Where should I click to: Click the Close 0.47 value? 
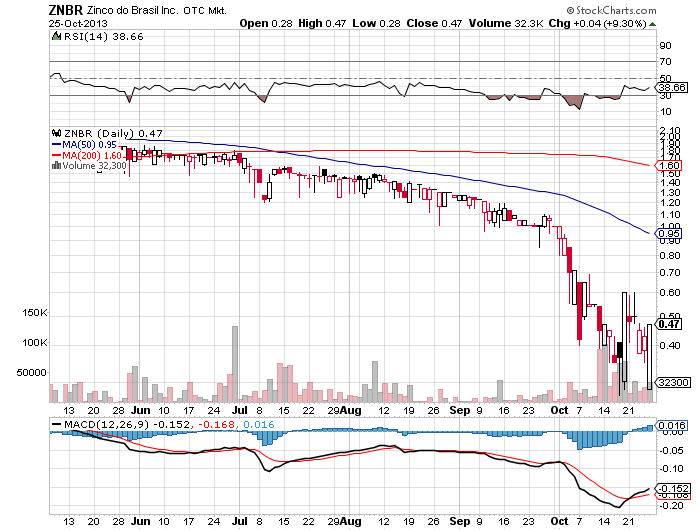point(434,23)
